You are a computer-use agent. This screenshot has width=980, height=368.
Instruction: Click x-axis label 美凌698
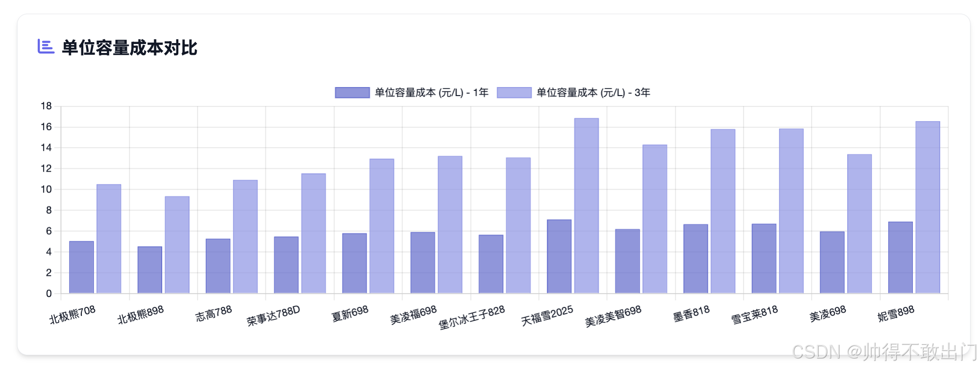click(x=828, y=313)
